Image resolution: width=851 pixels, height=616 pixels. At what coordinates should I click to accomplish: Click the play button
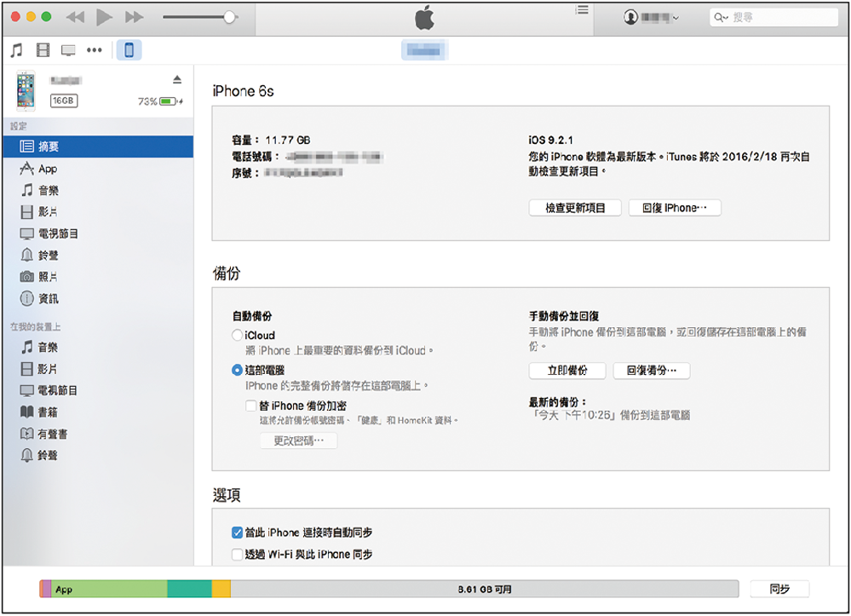tap(104, 17)
